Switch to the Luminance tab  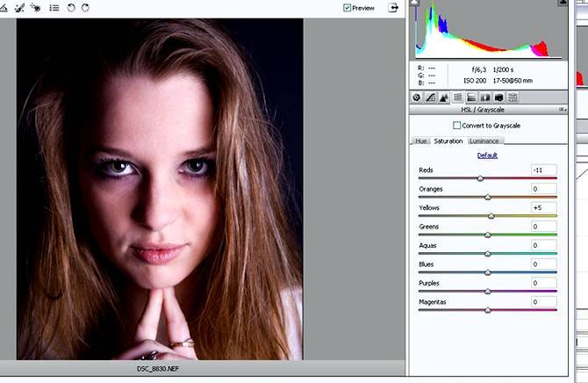pos(484,141)
